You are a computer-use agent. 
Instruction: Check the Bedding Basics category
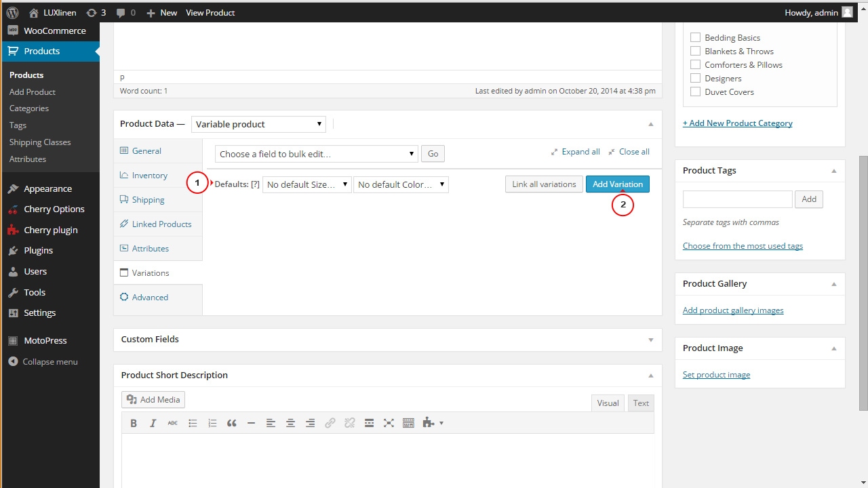click(x=695, y=37)
